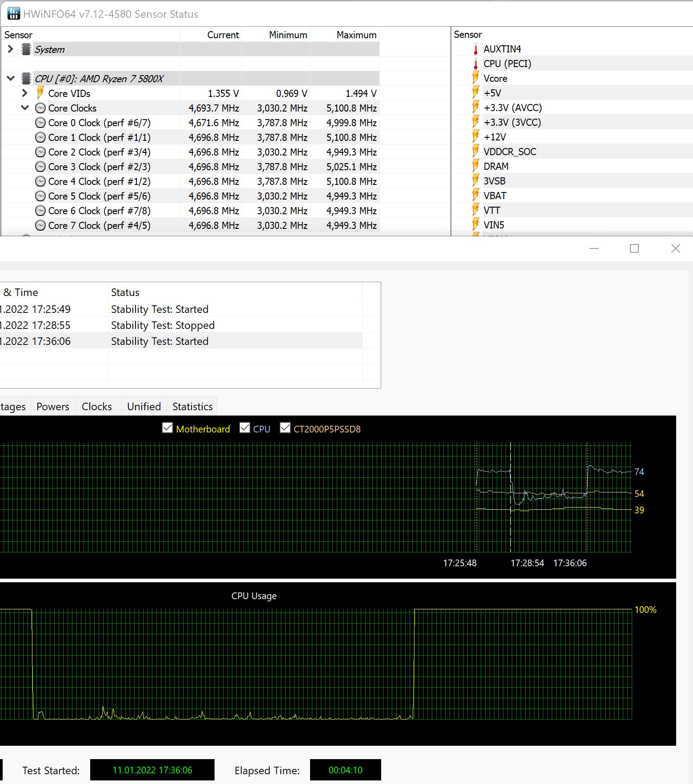Switch to the Unified tab

[x=144, y=407]
